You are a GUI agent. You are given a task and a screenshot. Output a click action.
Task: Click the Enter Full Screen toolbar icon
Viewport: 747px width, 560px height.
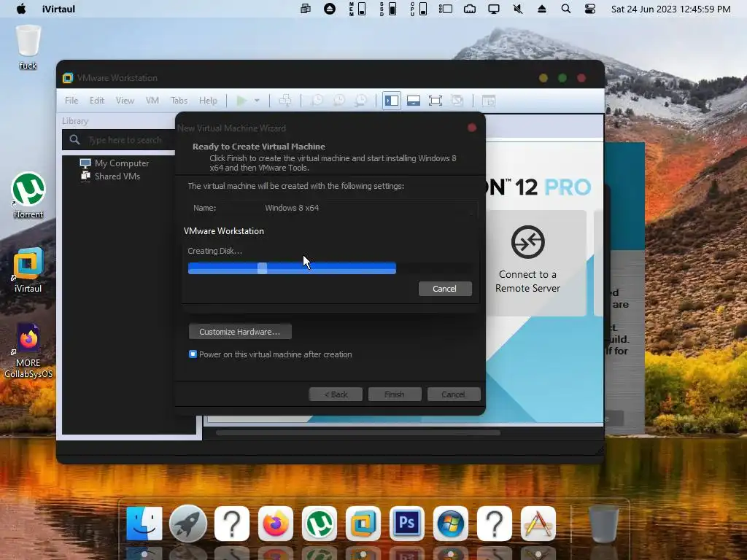436,101
